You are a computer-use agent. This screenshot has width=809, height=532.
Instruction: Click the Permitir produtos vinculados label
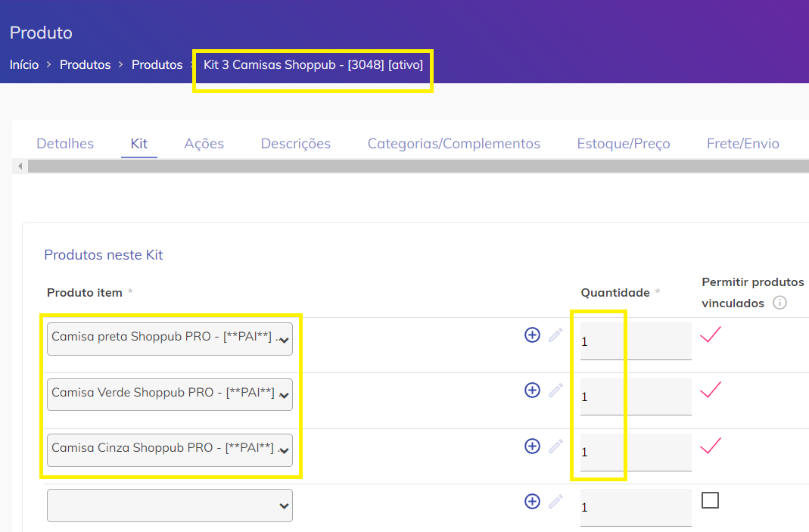tap(753, 293)
